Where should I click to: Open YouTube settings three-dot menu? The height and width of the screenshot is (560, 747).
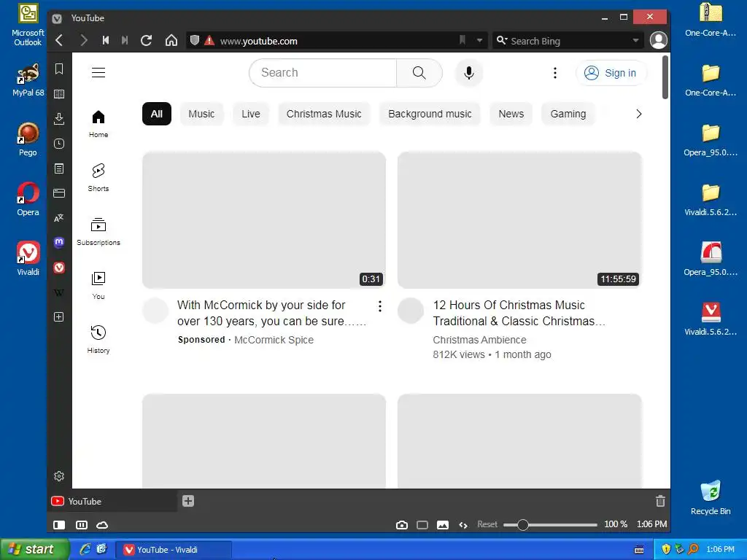pos(555,73)
